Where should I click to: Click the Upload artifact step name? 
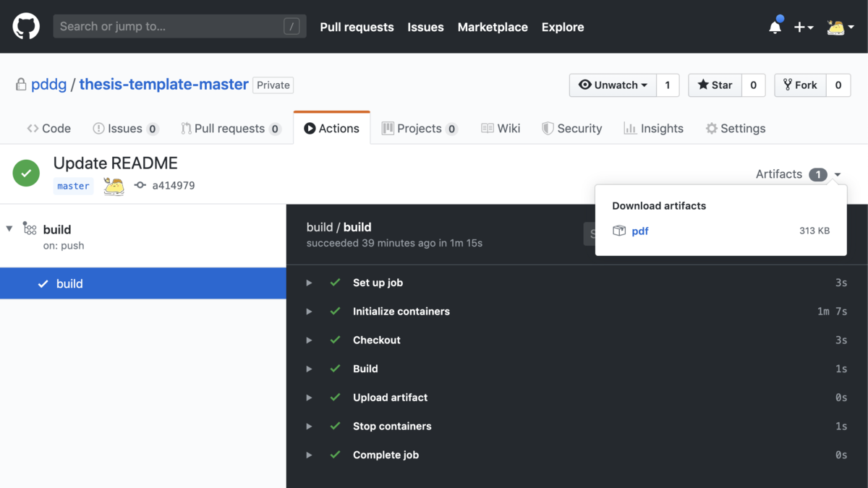tap(391, 398)
